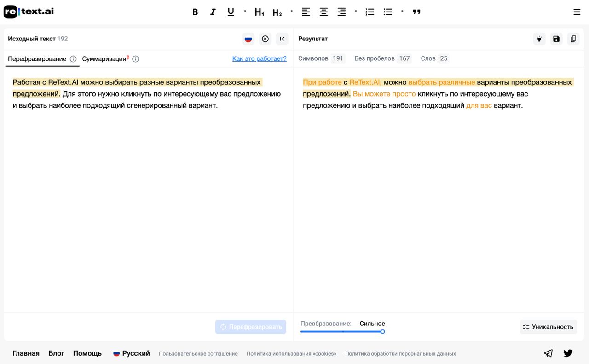589x364 pixels.
Task: Click the Перефразировать button
Action: coord(251,327)
